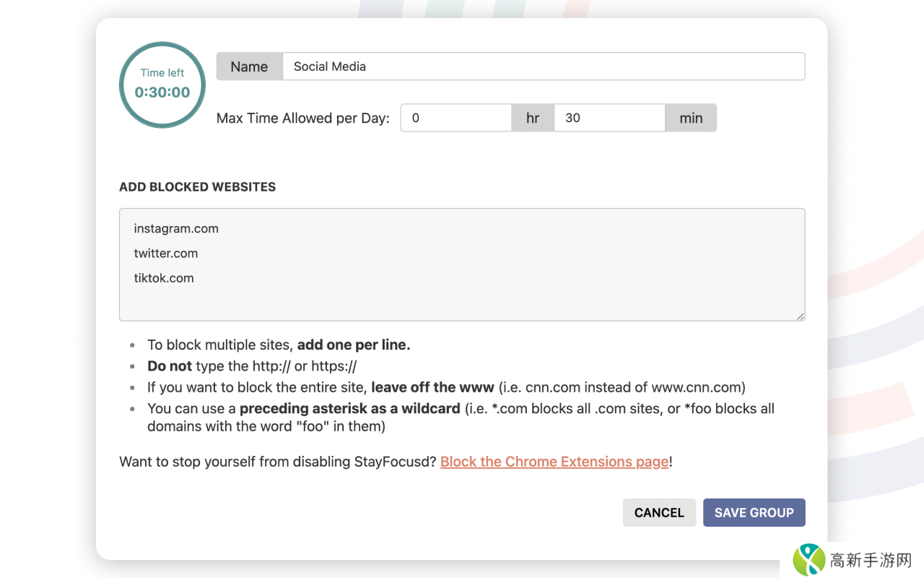924x578 pixels.
Task: Click the "leave off the www" tip text
Action: point(432,387)
